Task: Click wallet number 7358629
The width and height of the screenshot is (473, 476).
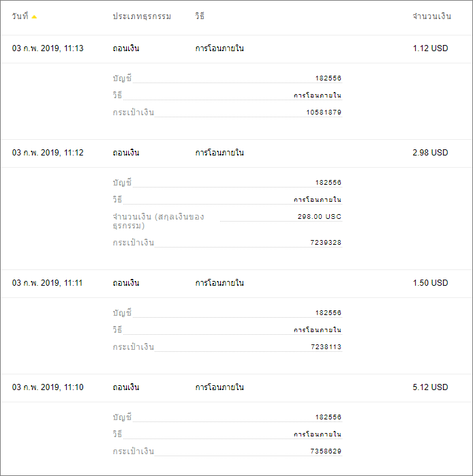Action: click(326, 451)
